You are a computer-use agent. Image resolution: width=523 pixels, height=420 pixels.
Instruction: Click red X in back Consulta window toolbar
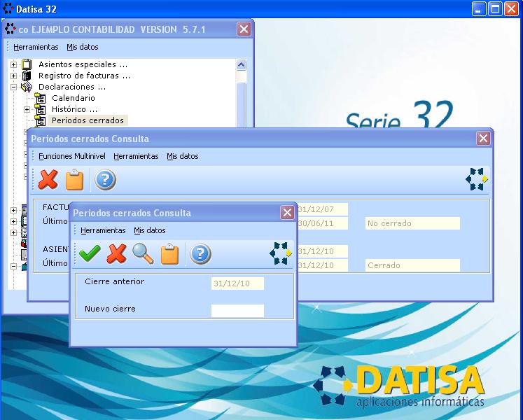[48, 180]
